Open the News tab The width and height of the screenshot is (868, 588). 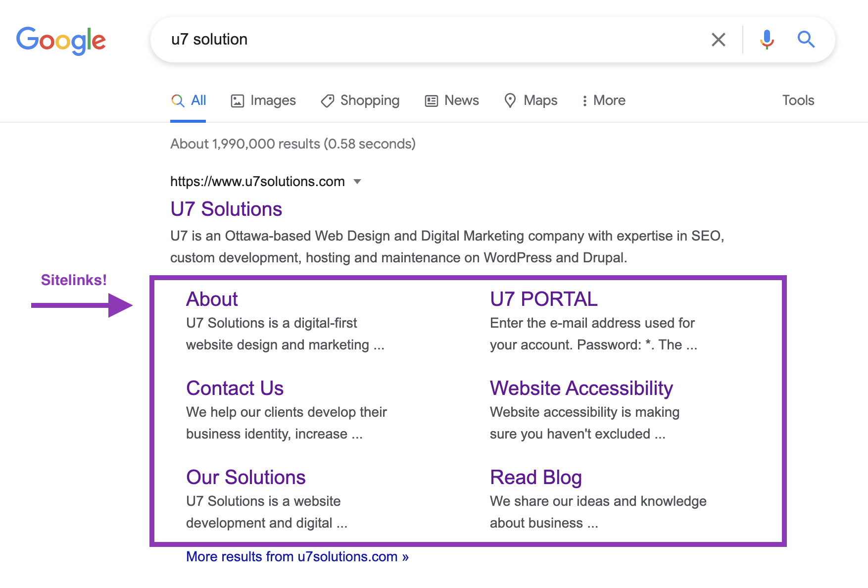(x=452, y=100)
